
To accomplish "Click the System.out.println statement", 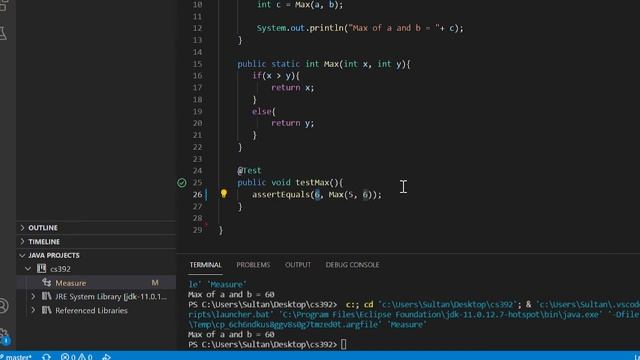I will click(360, 28).
